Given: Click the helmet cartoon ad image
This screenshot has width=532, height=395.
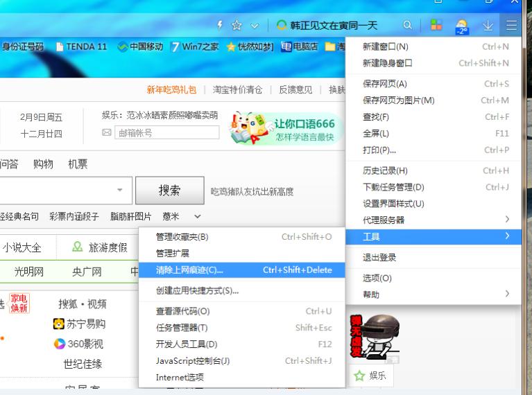Looking at the screenshot, I should 375,337.
